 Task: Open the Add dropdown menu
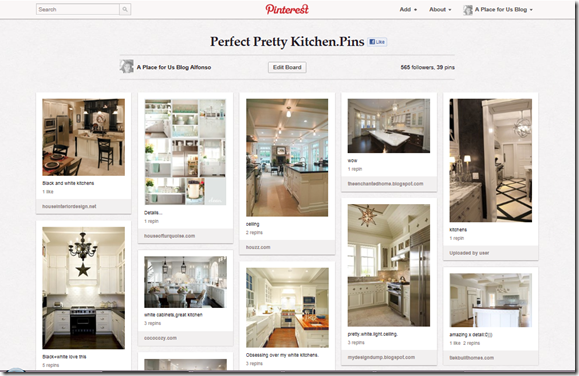click(408, 10)
